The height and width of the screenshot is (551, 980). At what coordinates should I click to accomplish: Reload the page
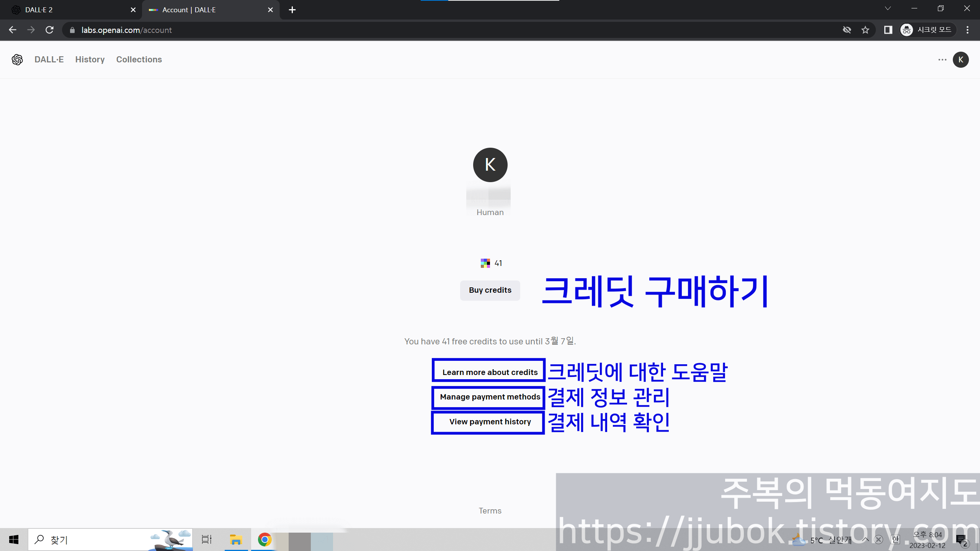click(49, 30)
